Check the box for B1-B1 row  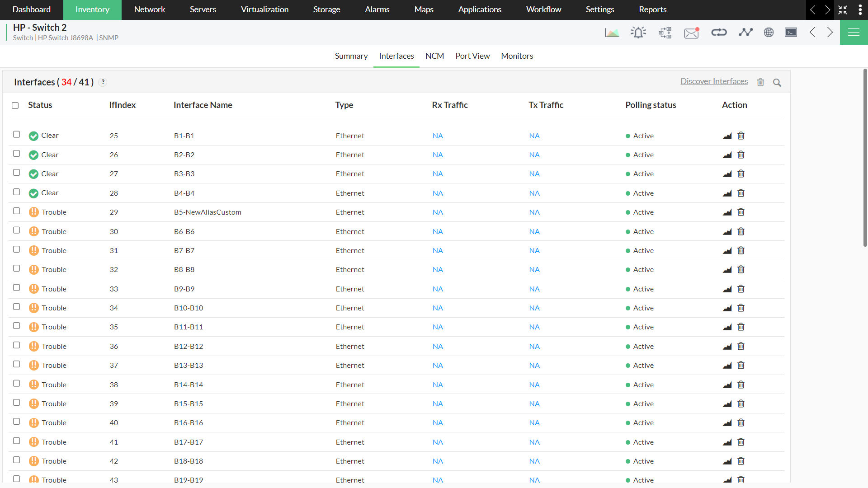click(17, 135)
